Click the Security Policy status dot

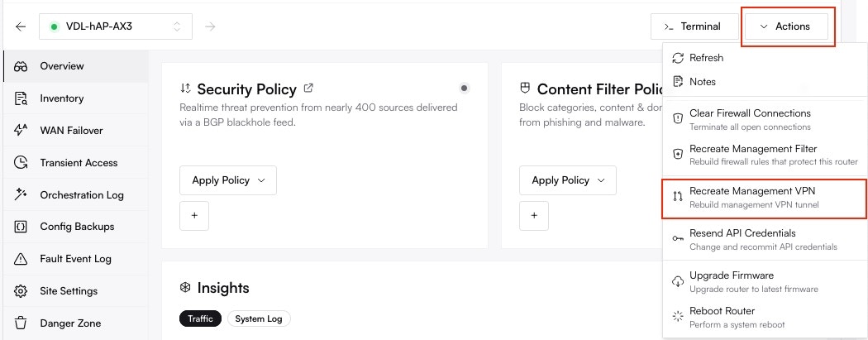[465, 89]
